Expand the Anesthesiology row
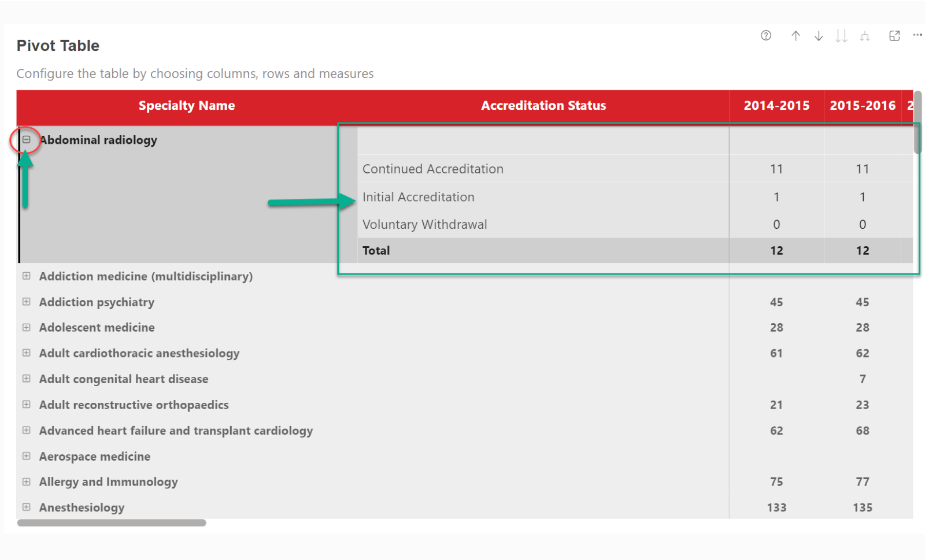 (x=27, y=507)
